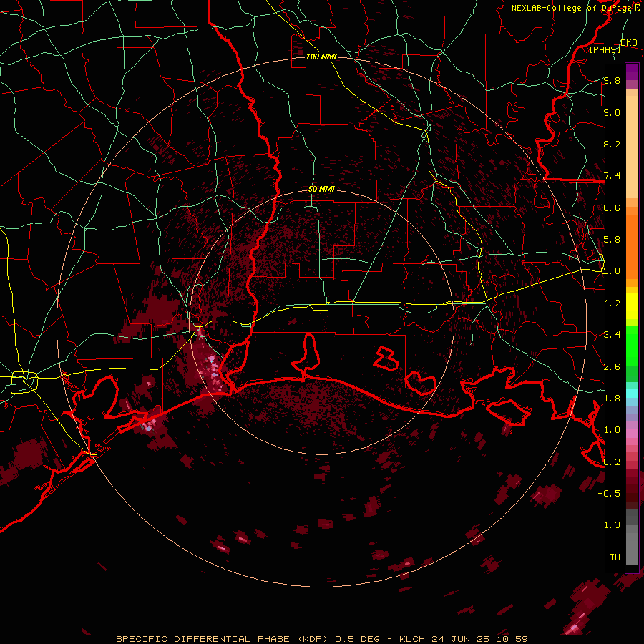This screenshot has height=644, width=644.
Task: Click the 5.0 scale value
Action: (612, 271)
